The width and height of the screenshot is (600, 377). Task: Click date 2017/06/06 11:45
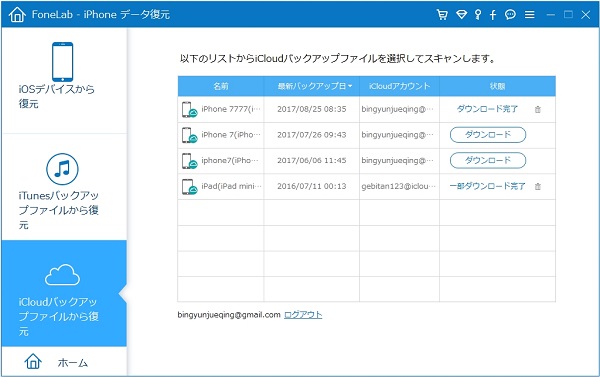311,160
